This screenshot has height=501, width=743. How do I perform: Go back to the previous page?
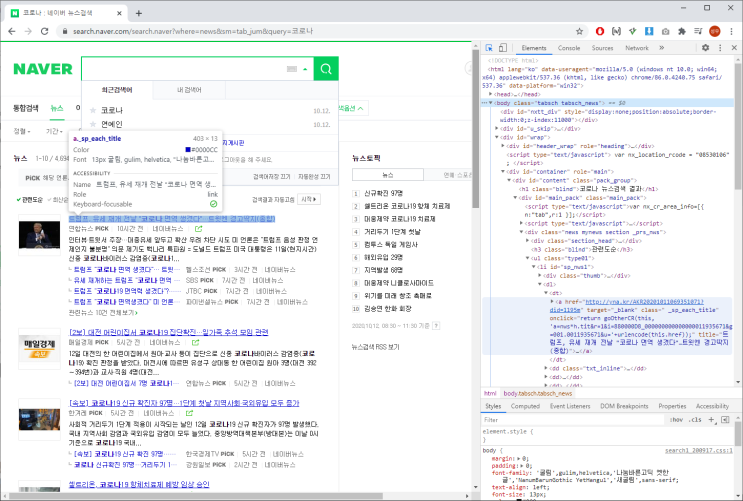click(x=12, y=31)
